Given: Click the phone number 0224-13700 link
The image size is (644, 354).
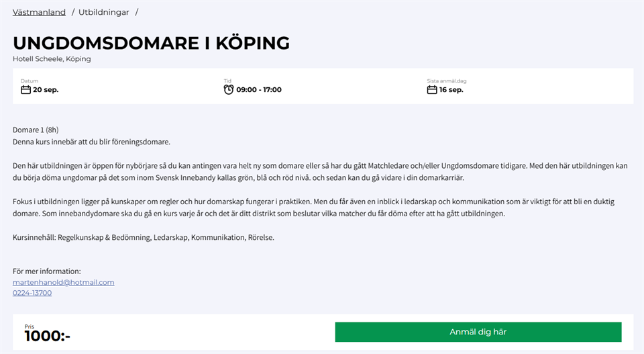Looking at the screenshot, I should click(x=32, y=293).
